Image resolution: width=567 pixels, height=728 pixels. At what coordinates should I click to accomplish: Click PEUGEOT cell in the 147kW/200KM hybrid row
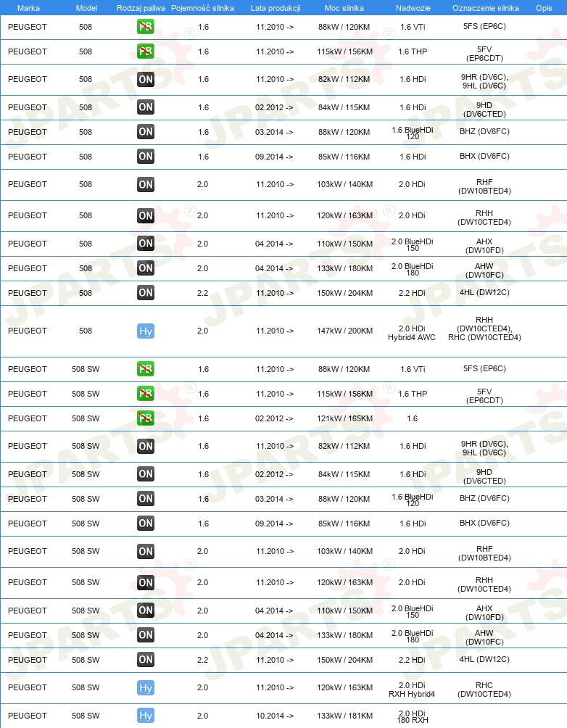tap(28, 331)
